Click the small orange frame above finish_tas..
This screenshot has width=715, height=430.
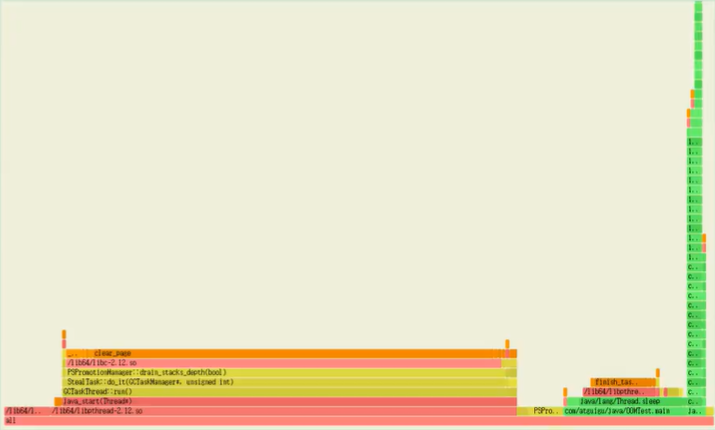click(x=656, y=372)
